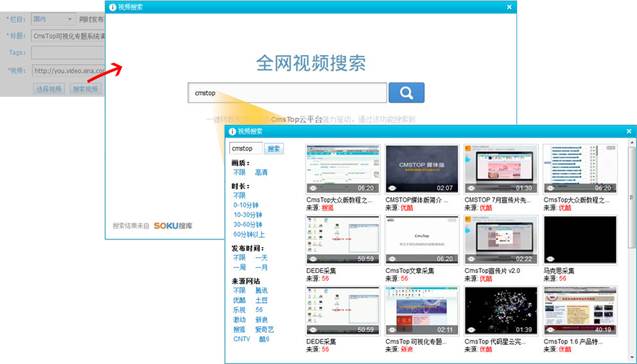
Task: Filter by 高清 quality
Action: [261, 172]
